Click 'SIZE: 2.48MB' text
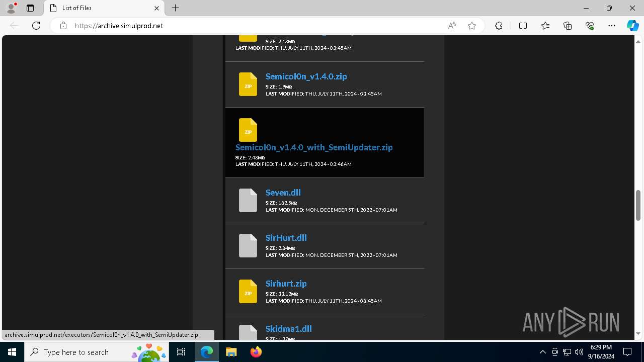Screen dimensions: 644x362 [x=250, y=157]
